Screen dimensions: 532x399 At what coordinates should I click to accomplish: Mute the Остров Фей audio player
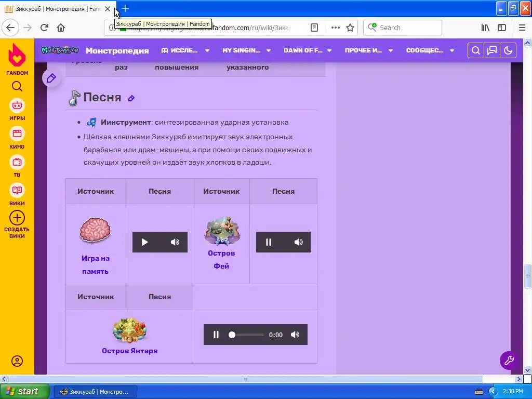tap(299, 242)
